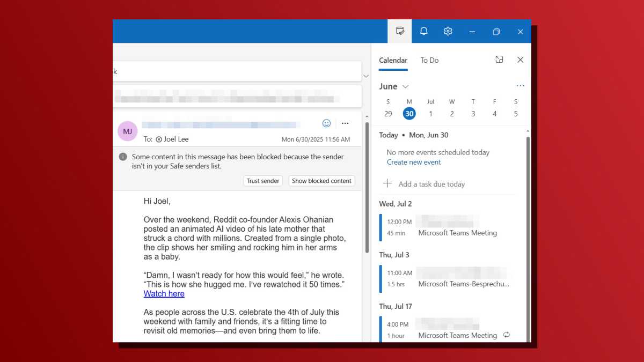644x362 pixels.
Task: Select day 3 in the calendar
Action: tap(473, 114)
